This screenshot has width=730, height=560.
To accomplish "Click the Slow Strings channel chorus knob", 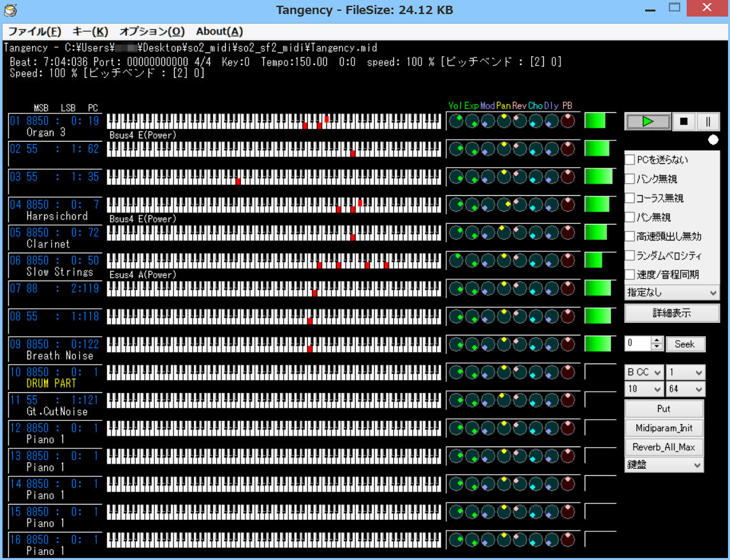I will (x=536, y=261).
